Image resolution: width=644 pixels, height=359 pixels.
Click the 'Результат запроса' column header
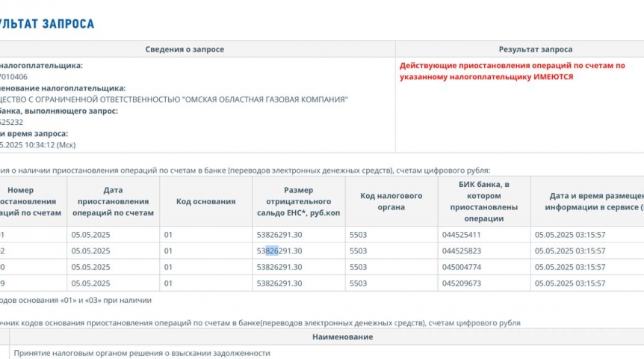point(536,49)
